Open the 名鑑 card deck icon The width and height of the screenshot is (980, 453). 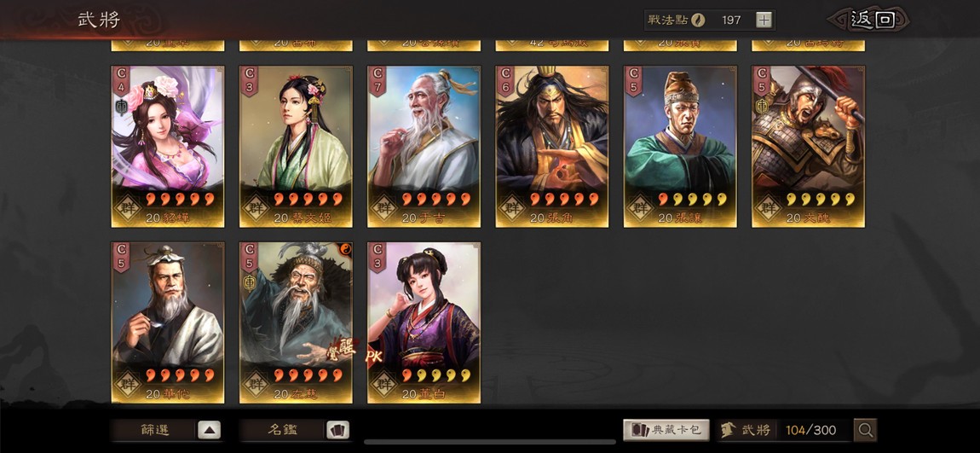[x=337, y=431]
